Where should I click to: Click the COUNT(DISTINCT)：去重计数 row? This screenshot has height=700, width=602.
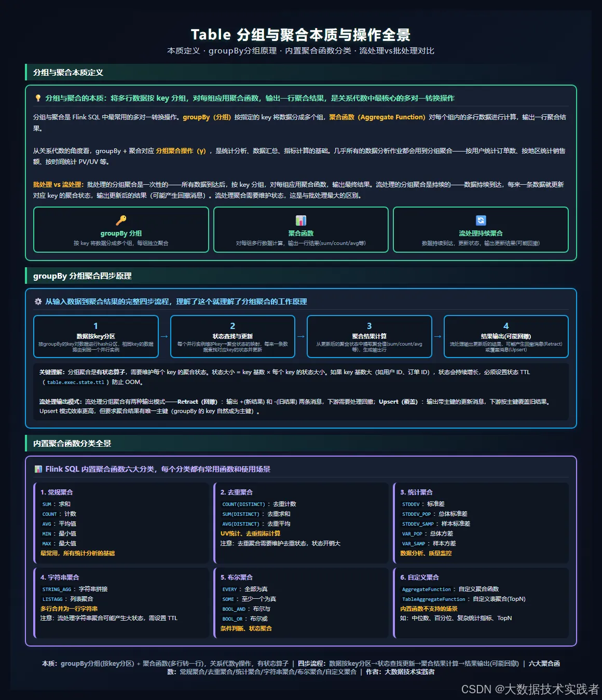(x=258, y=504)
